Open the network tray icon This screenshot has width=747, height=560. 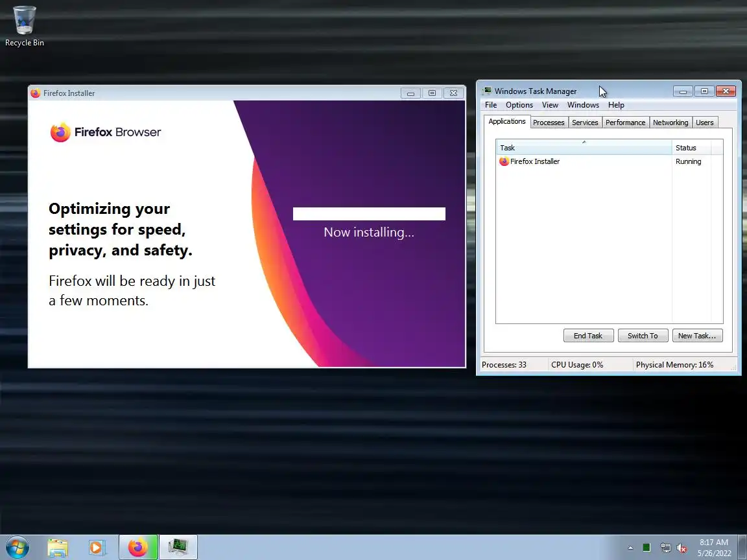click(665, 548)
